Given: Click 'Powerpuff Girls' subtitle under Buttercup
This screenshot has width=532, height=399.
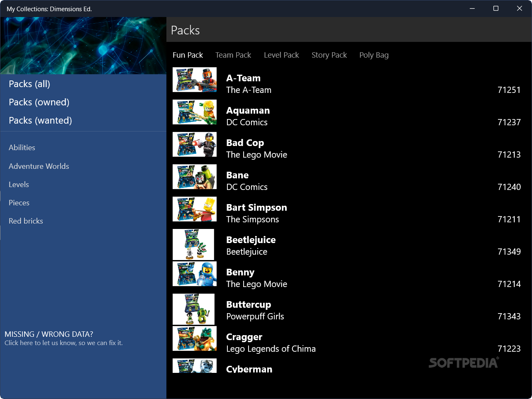Looking at the screenshot, I should [255, 316].
